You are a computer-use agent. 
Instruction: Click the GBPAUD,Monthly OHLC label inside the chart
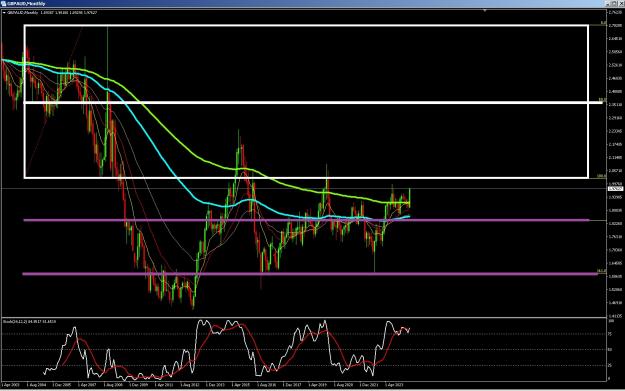tap(52, 13)
